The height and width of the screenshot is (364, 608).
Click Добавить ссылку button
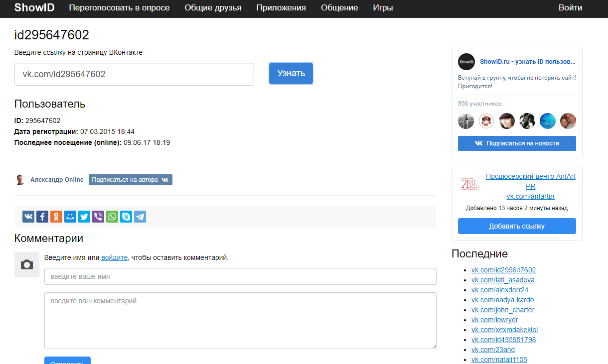click(517, 226)
